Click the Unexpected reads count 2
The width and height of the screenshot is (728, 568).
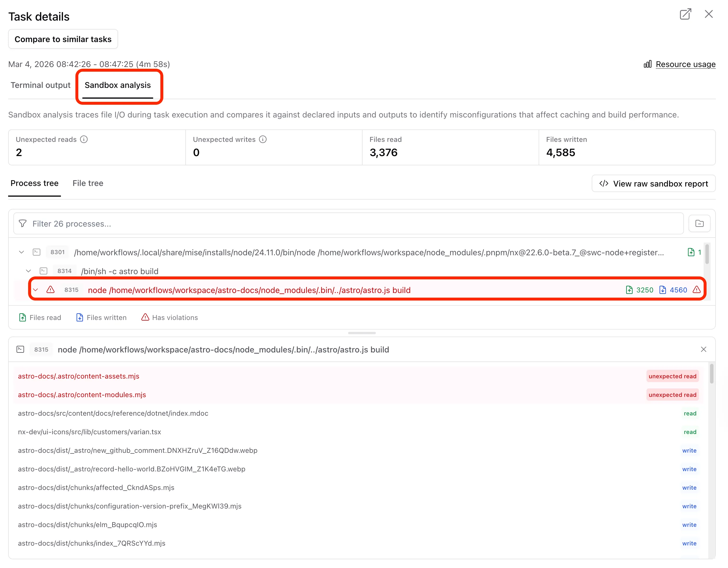[x=19, y=153]
